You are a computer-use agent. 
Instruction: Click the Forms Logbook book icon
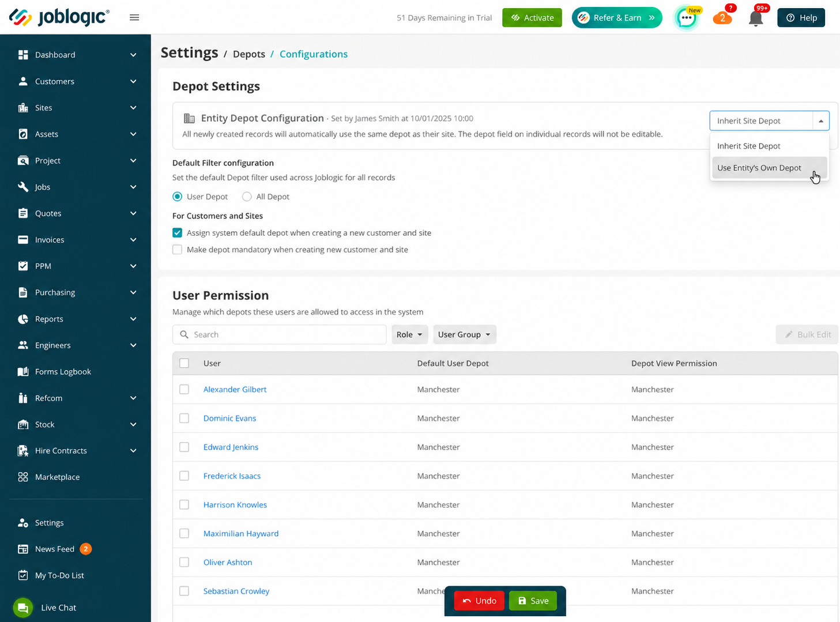[23, 372]
